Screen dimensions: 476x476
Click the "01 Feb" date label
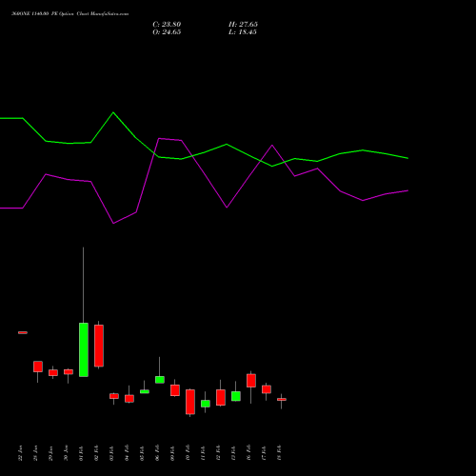point(82,453)
